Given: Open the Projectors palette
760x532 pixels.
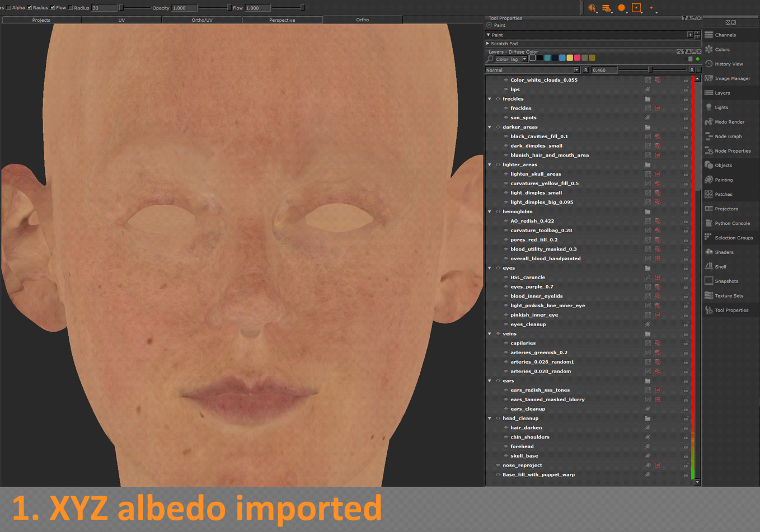Looking at the screenshot, I should coord(726,209).
